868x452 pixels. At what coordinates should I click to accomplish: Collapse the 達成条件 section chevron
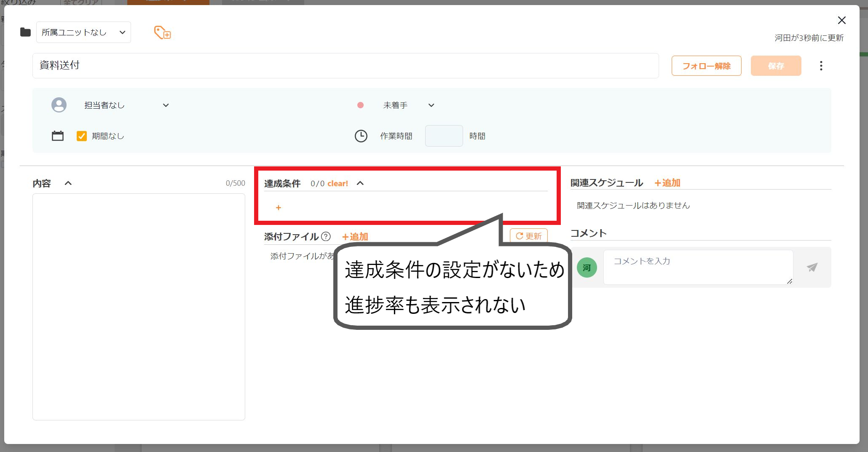360,183
